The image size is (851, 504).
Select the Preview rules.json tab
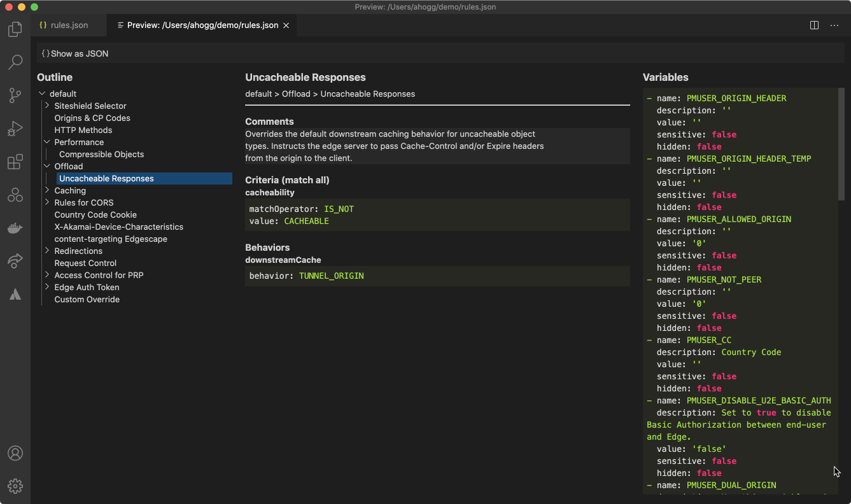point(202,25)
